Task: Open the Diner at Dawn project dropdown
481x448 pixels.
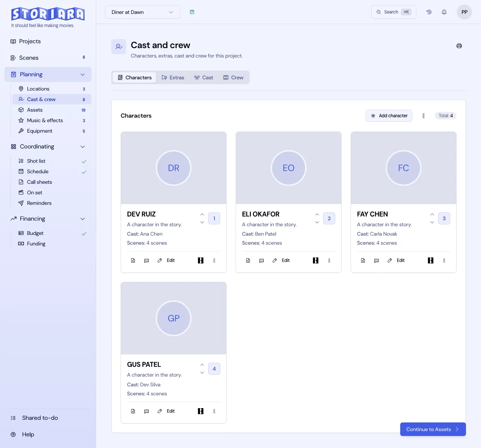Action: coord(143,12)
